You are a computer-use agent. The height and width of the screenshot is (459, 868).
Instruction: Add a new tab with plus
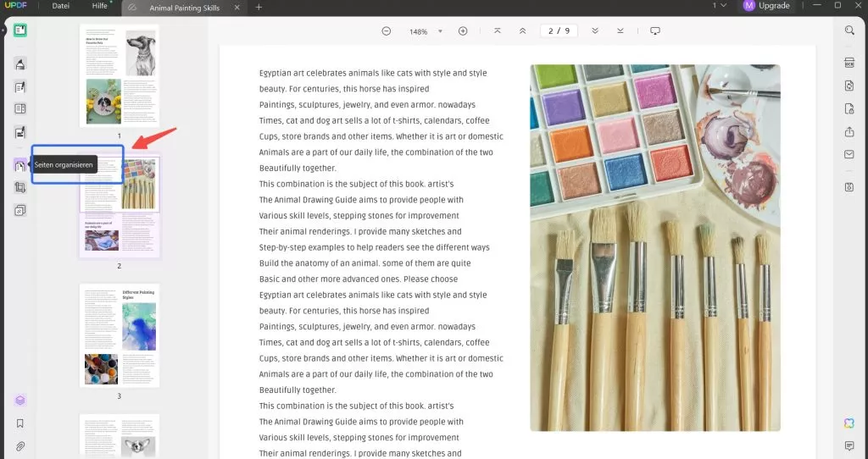pyautogui.click(x=259, y=7)
